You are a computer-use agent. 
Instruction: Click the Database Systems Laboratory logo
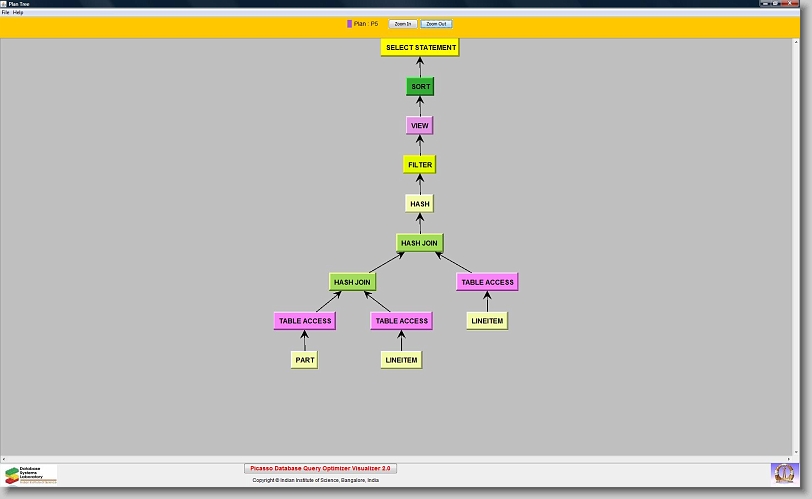click(30, 474)
